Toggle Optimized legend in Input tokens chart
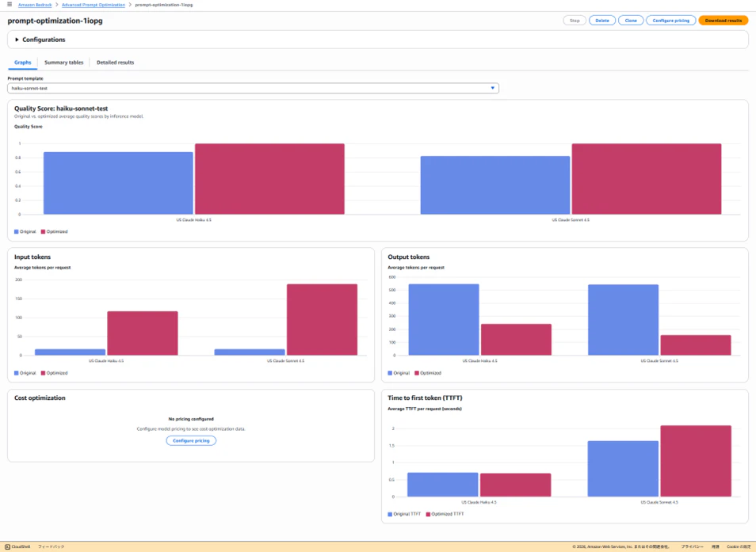The width and height of the screenshot is (756, 552). pyautogui.click(x=55, y=373)
